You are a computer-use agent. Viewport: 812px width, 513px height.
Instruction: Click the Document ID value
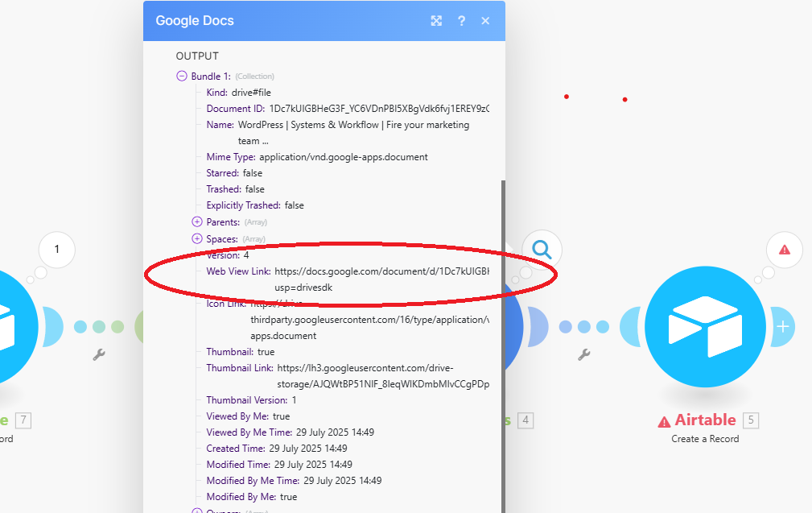pos(379,108)
